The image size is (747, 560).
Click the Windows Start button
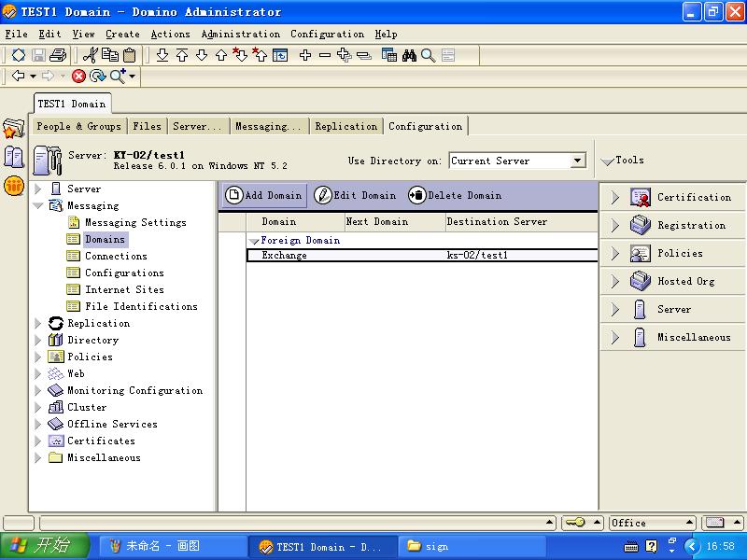(44, 546)
